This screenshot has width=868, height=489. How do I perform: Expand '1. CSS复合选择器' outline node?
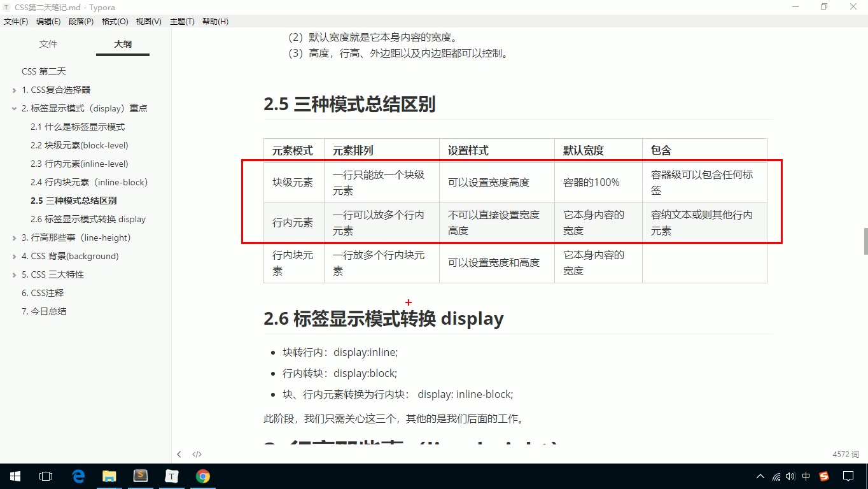click(x=14, y=90)
